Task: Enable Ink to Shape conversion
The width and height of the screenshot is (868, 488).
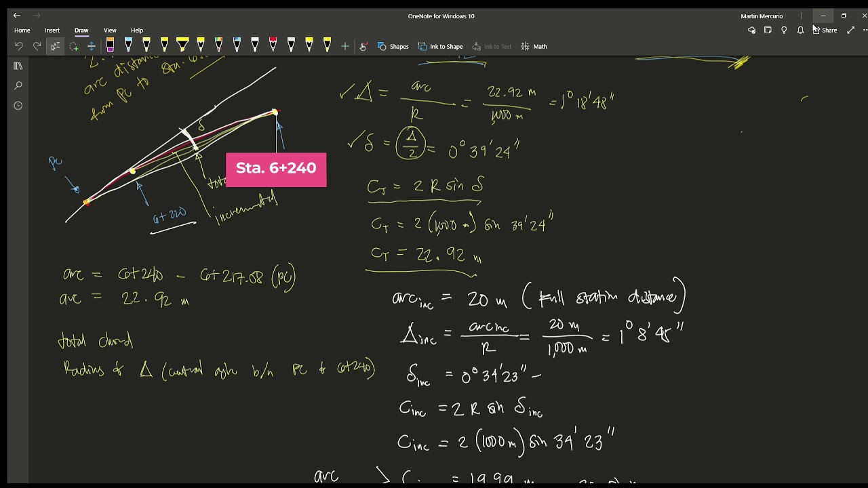Action: click(440, 46)
